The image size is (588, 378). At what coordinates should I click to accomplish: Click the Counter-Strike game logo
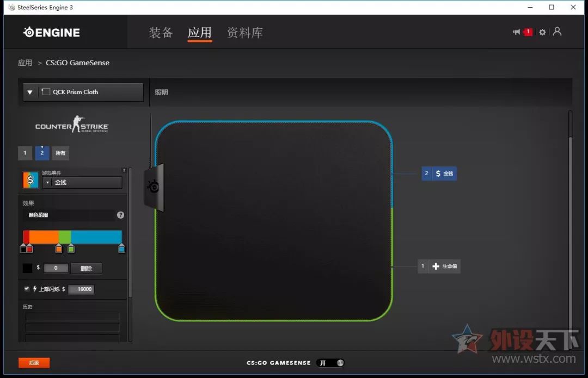[72, 125]
